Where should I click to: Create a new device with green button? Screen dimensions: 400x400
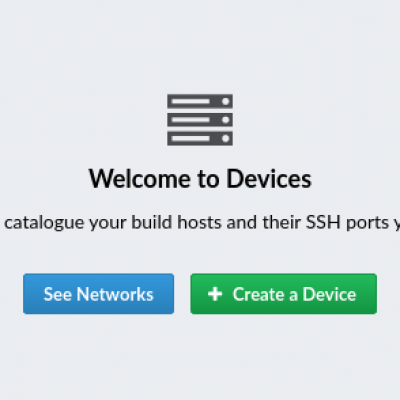(284, 294)
